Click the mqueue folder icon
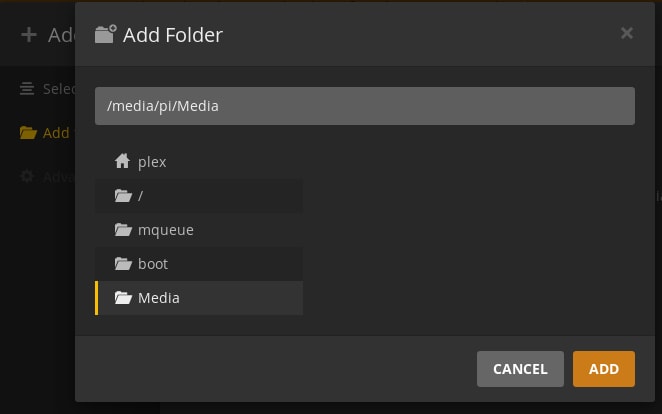The image size is (662, 414). pyautogui.click(x=123, y=230)
